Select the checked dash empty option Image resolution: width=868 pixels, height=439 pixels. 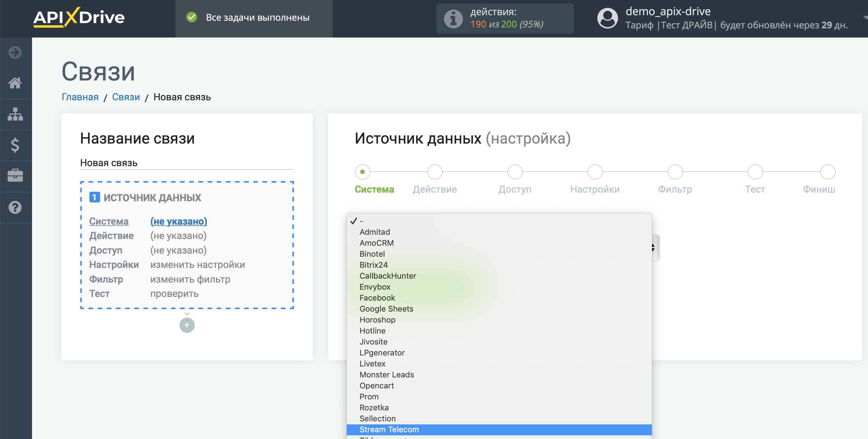pos(499,221)
